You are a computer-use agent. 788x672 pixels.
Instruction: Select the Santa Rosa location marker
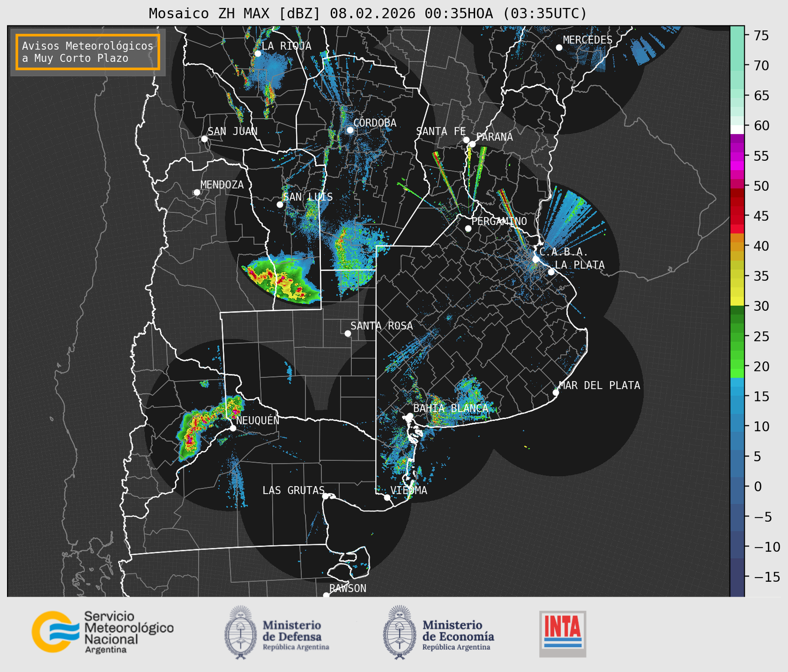point(348,333)
